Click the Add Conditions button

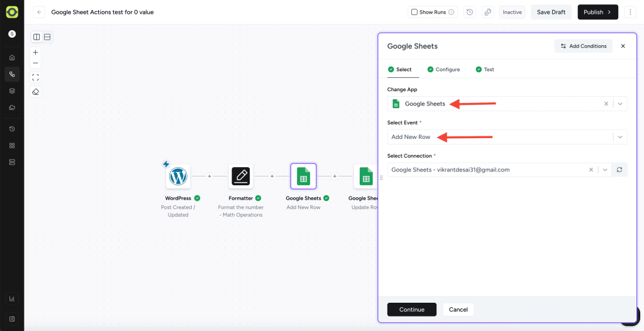tap(583, 46)
